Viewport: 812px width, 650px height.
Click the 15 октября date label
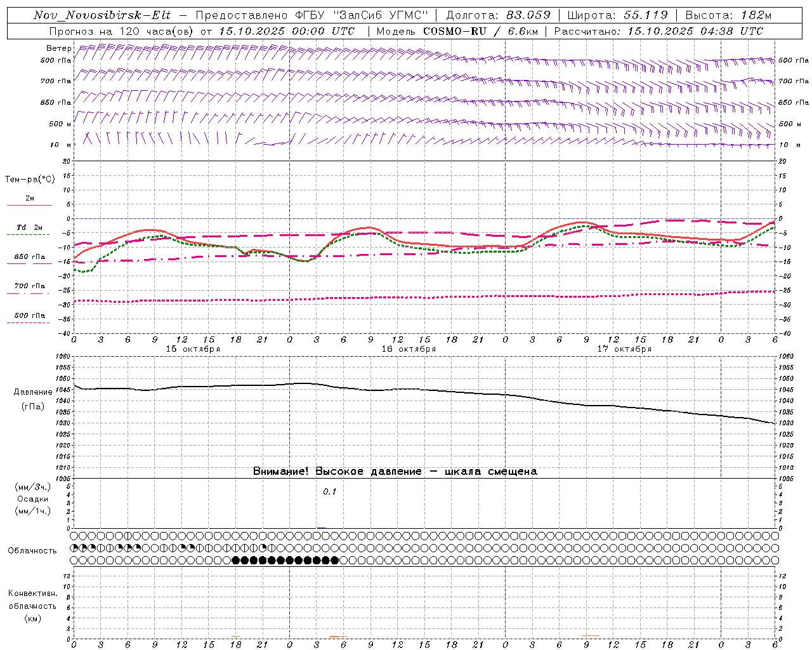pos(193,349)
